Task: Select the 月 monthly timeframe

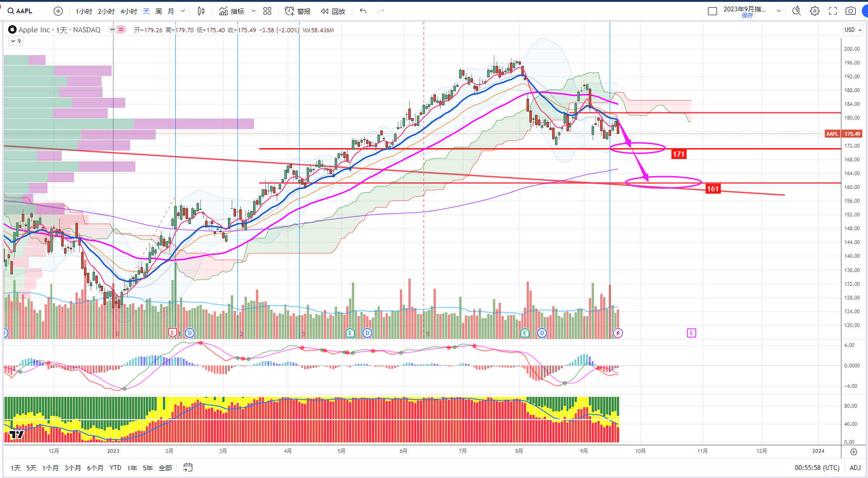Action: pyautogui.click(x=171, y=11)
